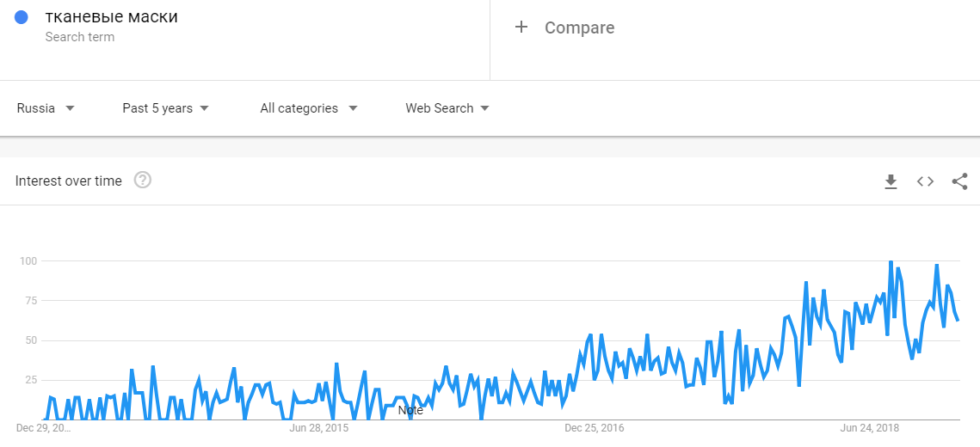This screenshot has height=447, width=980.
Task: Open the Past 5 years dropdown
Action: [166, 108]
